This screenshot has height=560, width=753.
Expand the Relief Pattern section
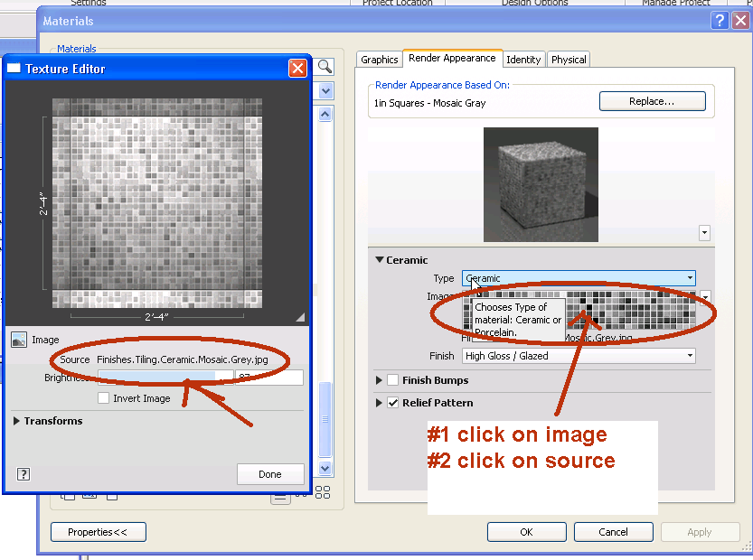click(x=379, y=403)
